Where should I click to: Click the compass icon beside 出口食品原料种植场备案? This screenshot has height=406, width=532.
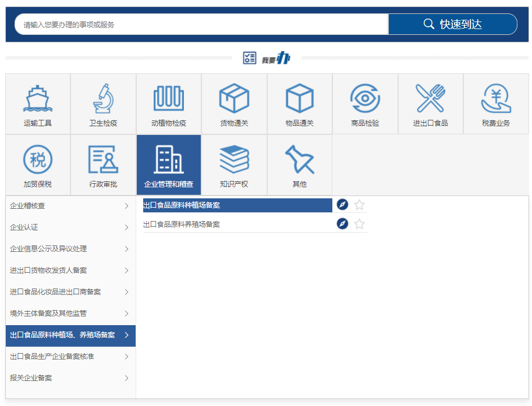342,205
